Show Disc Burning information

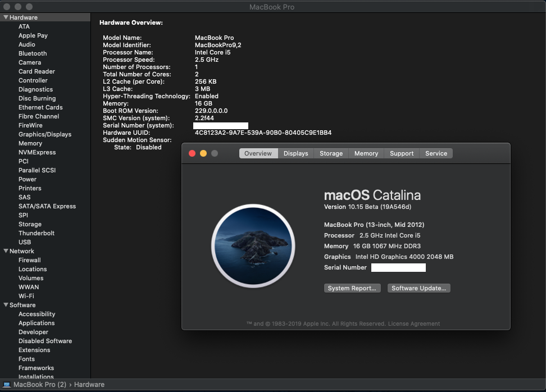[37, 98]
